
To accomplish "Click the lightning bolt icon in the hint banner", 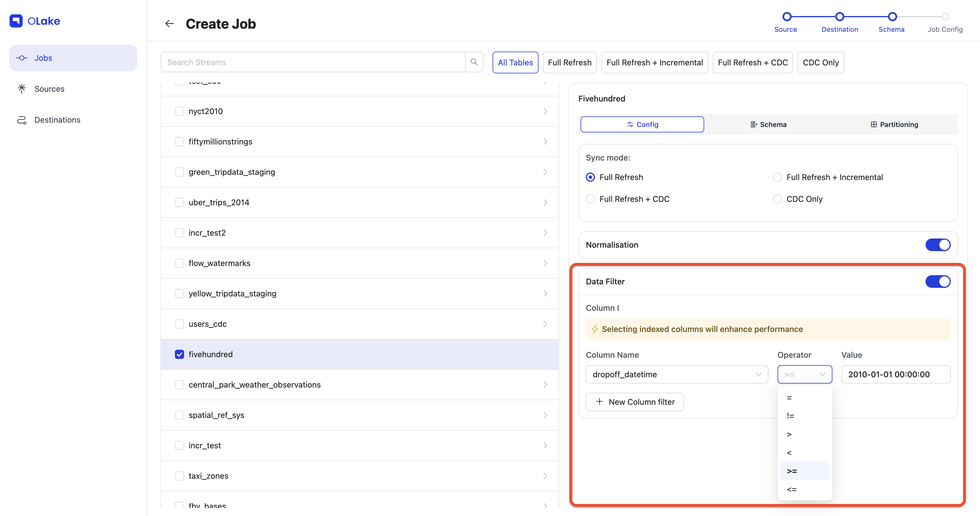I will [595, 329].
